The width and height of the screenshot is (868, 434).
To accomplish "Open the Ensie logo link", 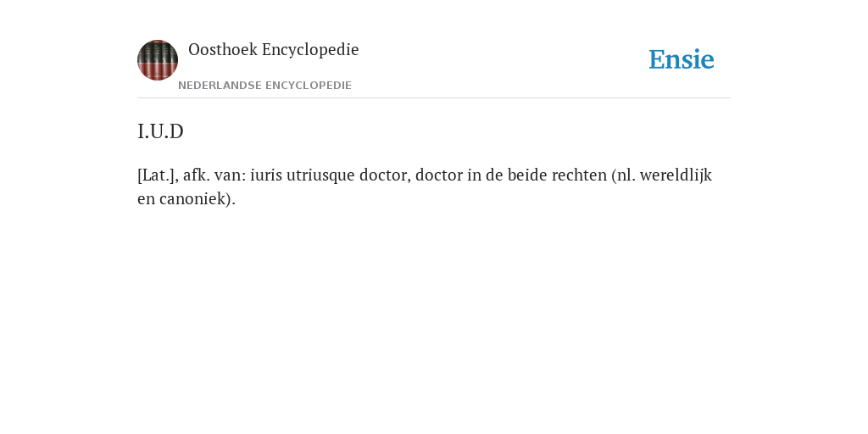I will 682,59.
